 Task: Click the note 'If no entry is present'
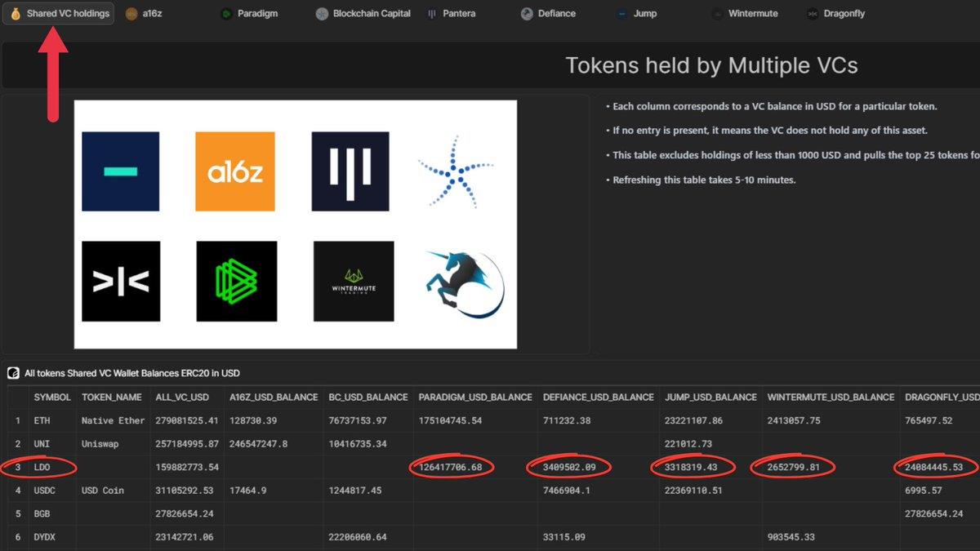(x=770, y=131)
